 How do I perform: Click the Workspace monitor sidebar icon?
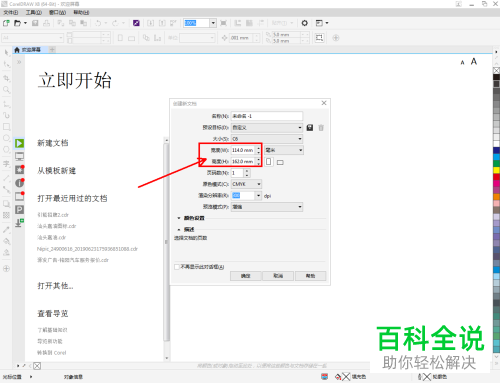pyautogui.click(x=19, y=156)
